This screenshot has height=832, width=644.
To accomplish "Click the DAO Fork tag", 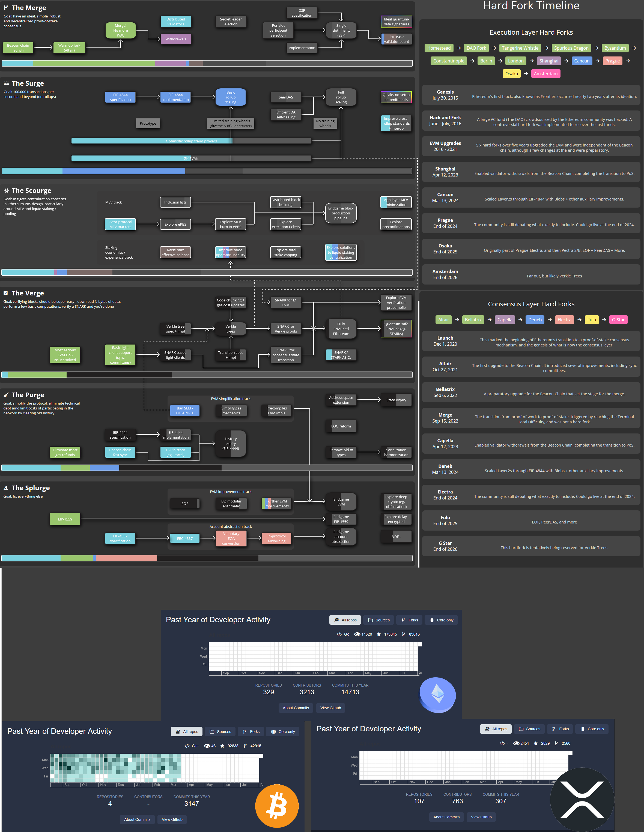I will [x=476, y=48].
